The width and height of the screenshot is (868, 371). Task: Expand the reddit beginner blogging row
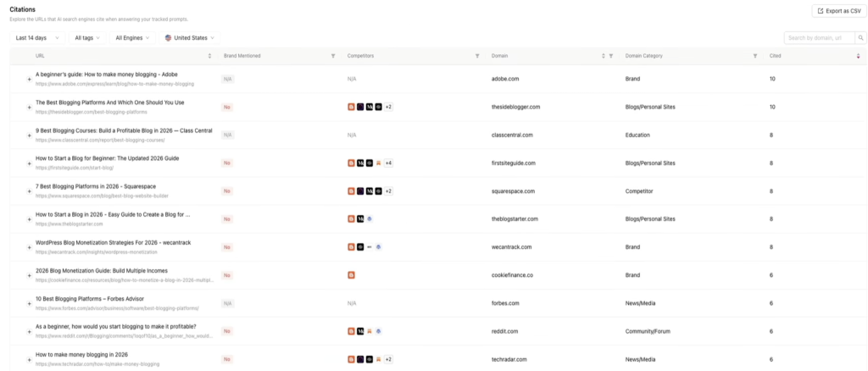pos(30,332)
